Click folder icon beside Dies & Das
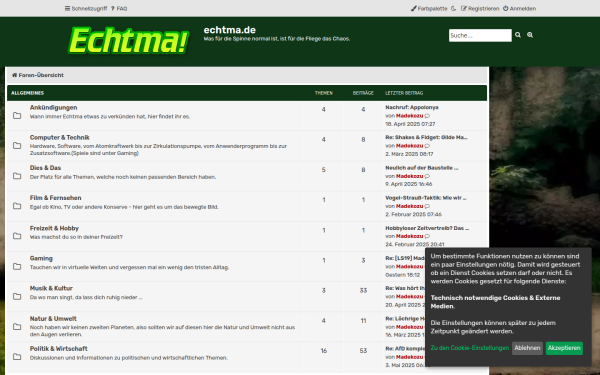 click(17, 176)
